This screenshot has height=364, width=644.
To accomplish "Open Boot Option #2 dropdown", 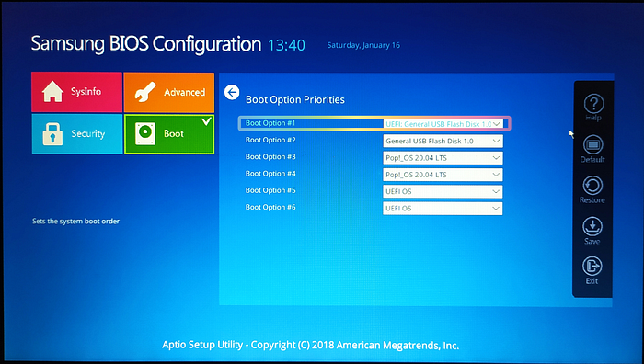I will 443,142.
